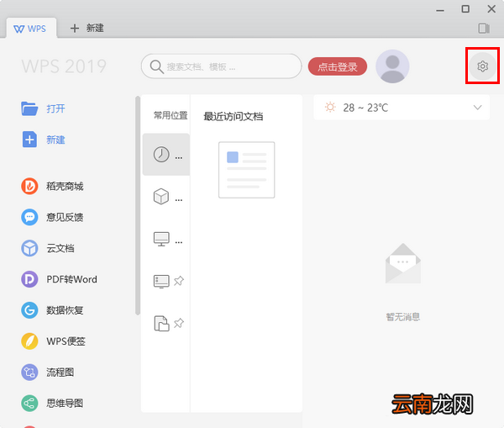Viewport: 504px width, 428px height.
Task: Toggle the sidebar panel icon in title bar
Action: tap(484, 29)
